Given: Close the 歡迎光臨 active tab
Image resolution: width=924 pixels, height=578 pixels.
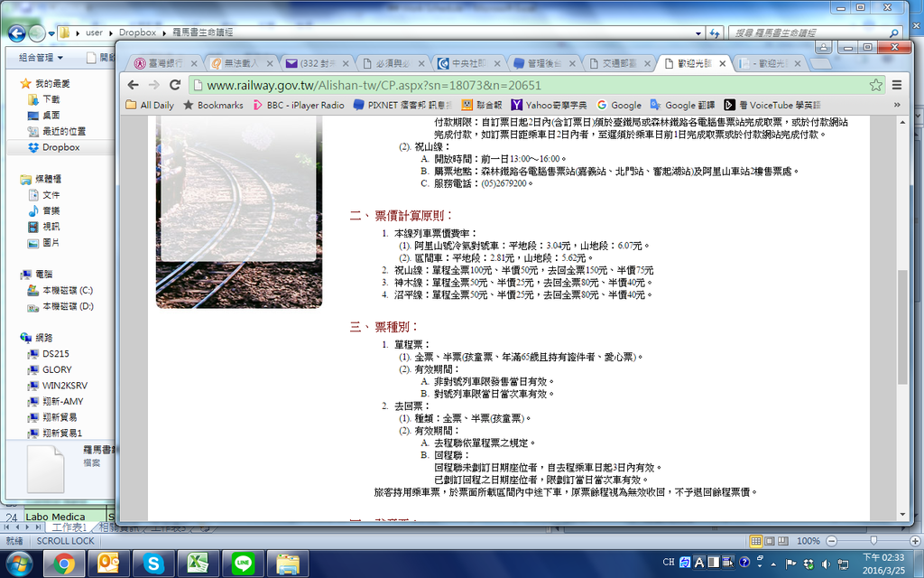Looking at the screenshot, I should coord(723,63).
